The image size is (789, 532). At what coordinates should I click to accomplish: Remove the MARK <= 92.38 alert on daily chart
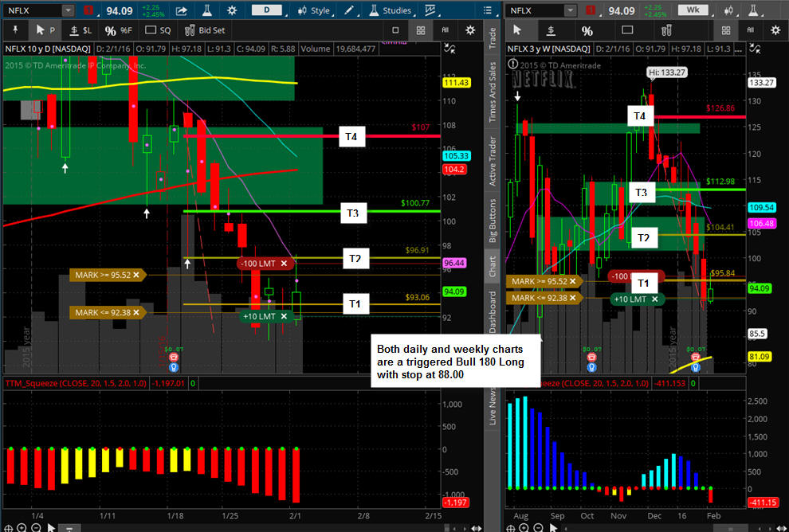(136, 313)
